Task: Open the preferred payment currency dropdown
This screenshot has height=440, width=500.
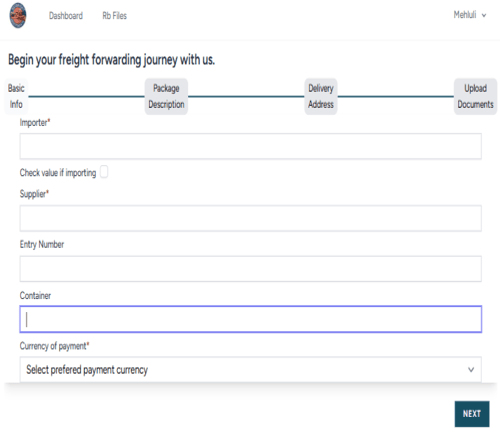Action: pyautogui.click(x=250, y=369)
